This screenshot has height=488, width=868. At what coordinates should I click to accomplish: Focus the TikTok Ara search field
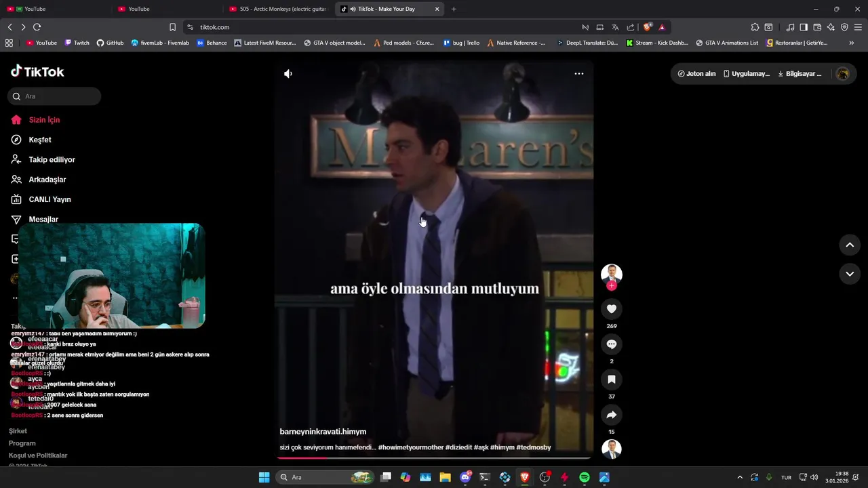[54, 96]
